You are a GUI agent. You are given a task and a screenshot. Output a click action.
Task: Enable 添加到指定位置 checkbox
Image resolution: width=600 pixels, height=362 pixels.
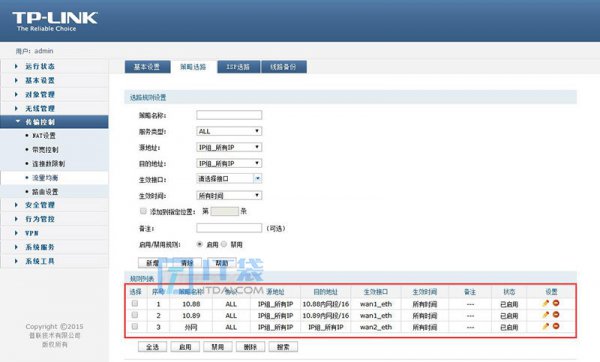click(x=143, y=211)
